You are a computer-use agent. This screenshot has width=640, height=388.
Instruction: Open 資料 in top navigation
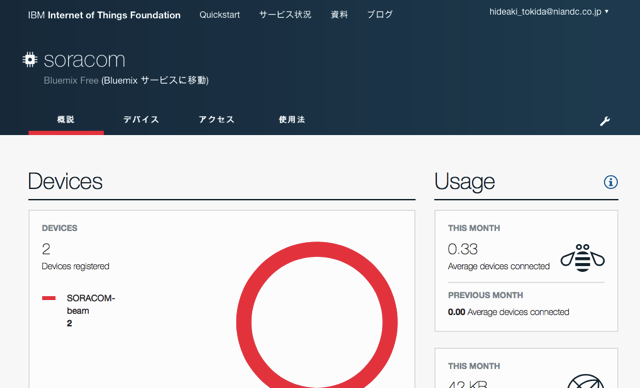pos(339,15)
